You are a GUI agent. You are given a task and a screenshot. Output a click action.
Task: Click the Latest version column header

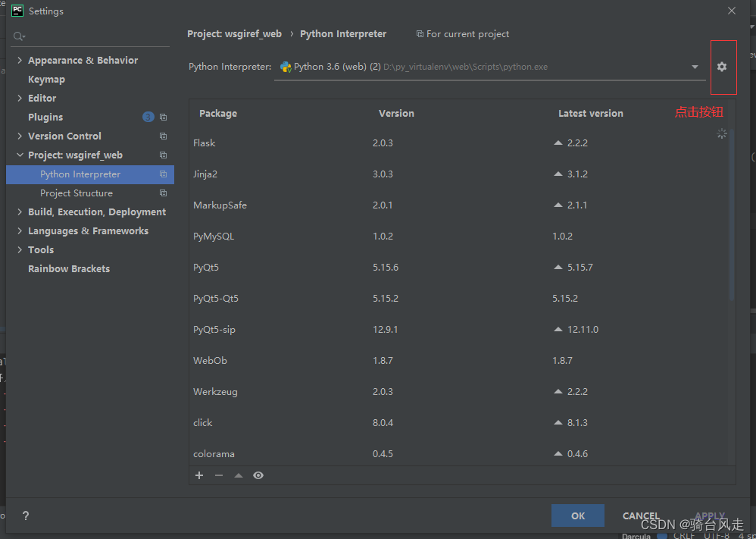[x=591, y=114]
